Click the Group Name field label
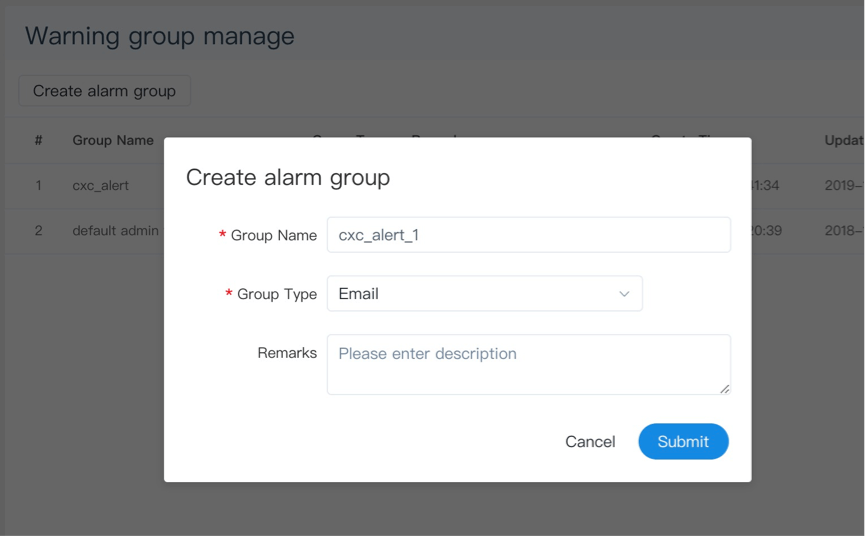Screen dimensions: 865x536 (x=273, y=235)
